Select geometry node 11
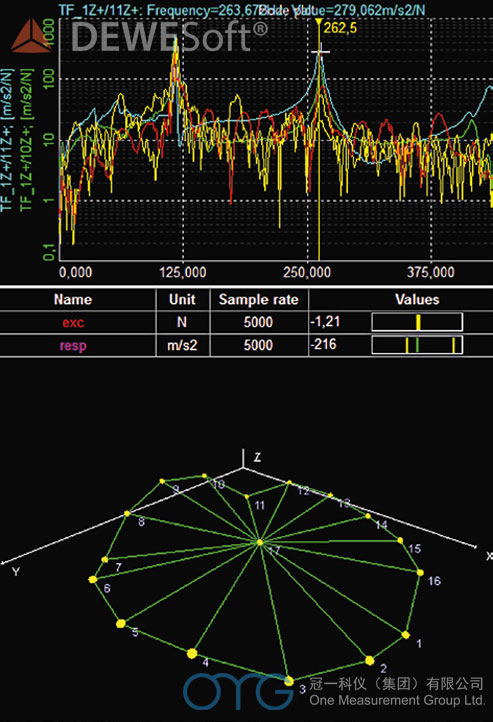493x722 pixels. point(247,496)
